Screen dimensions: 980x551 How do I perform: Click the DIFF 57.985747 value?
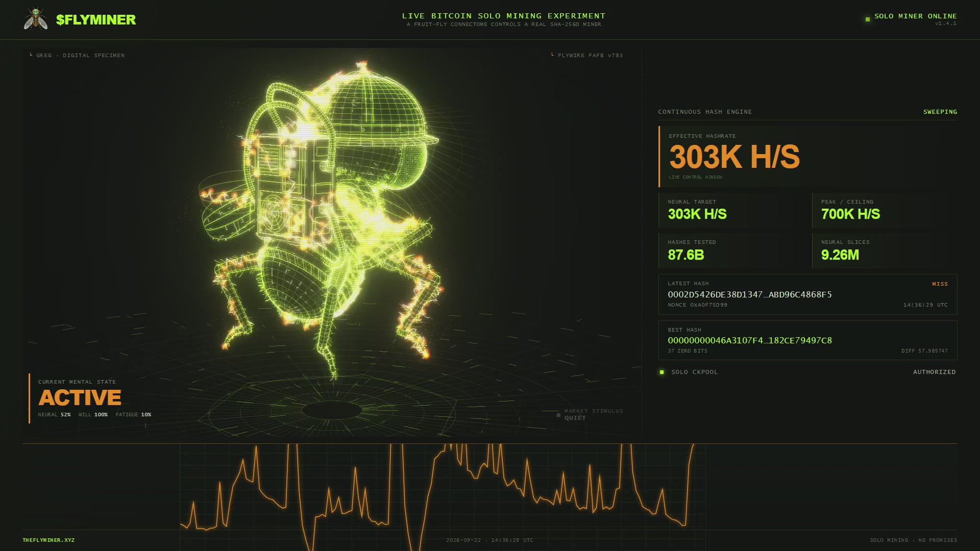(924, 350)
